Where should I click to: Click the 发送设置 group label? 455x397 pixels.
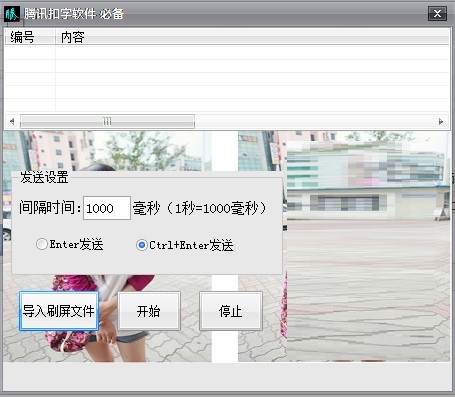click(x=44, y=177)
